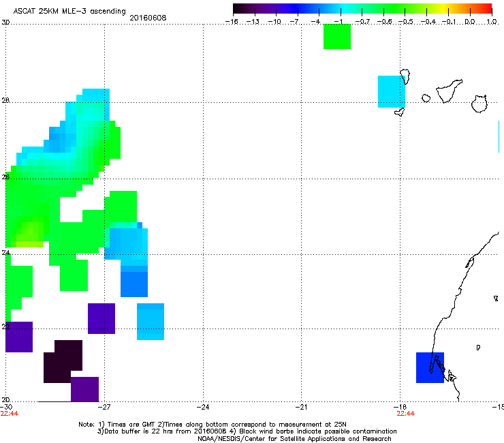This screenshot has height=443, width=504.
Task: Click the latitude label "30"
Action: (5, 22)
